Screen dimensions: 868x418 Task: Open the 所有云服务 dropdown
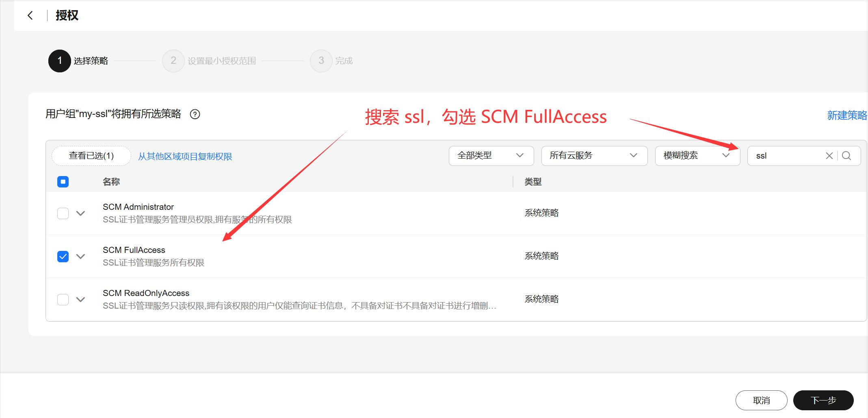[594, 156]
